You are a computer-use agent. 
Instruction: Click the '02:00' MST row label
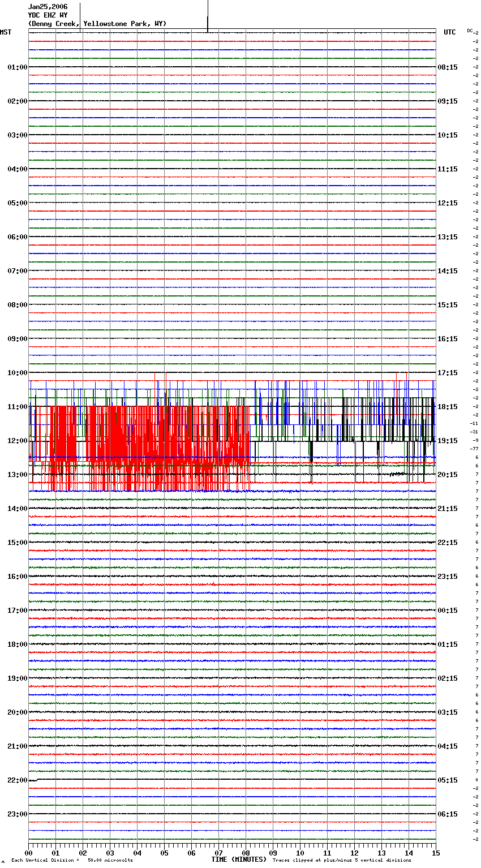click(18, 101)
